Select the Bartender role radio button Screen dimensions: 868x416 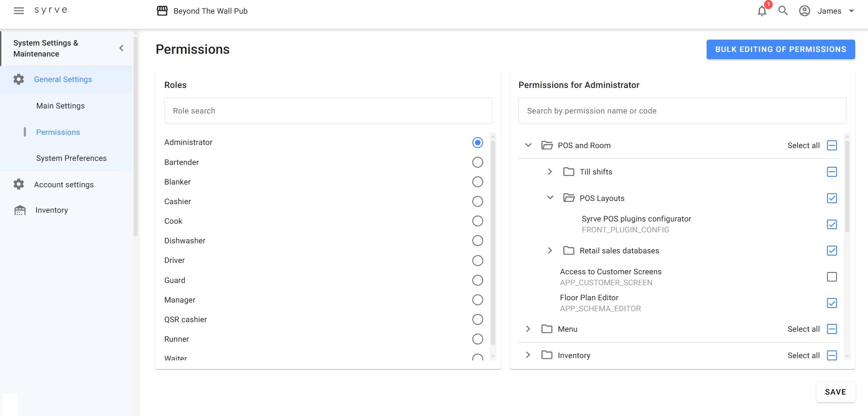click(477, 162)
